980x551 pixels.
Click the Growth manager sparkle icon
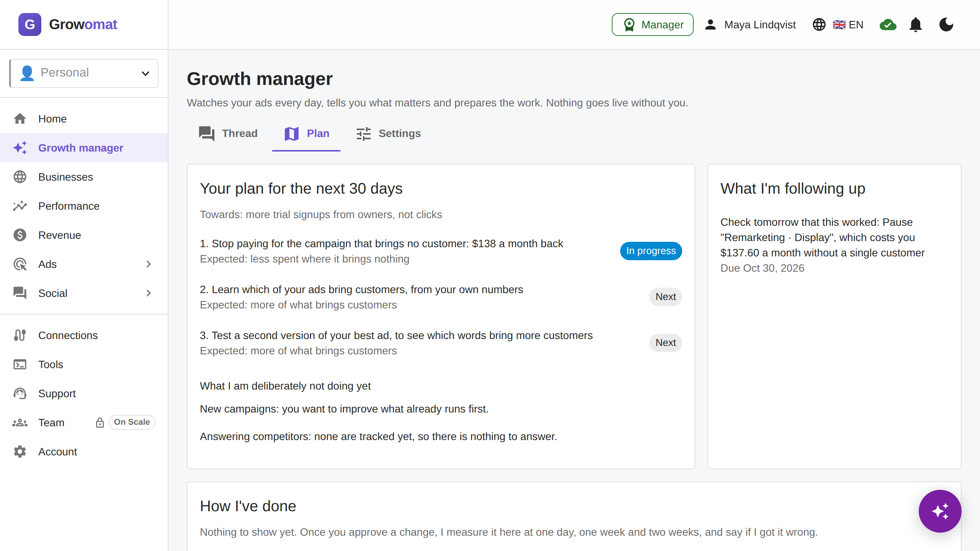click(20, 148)
